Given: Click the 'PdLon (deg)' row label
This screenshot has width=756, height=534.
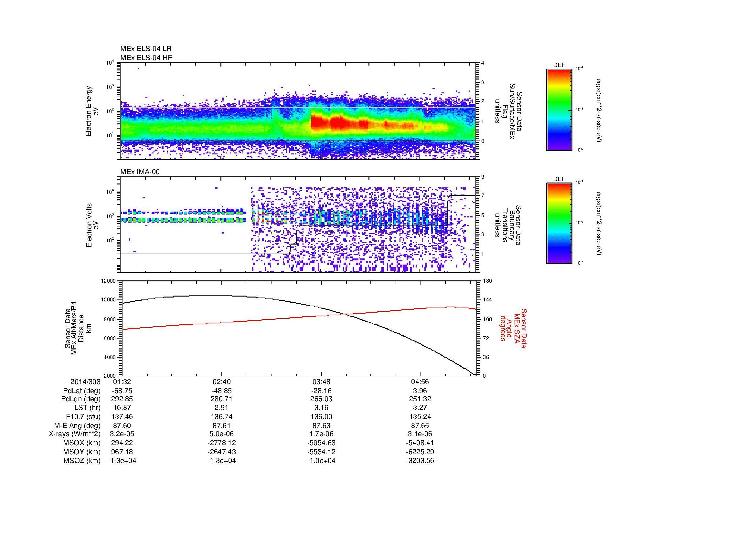Looking at the screenshot, I should click(x=81, y=399).
